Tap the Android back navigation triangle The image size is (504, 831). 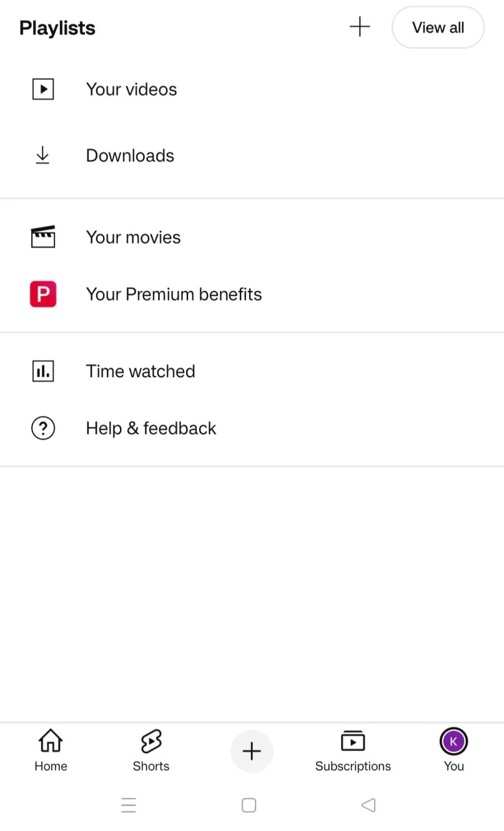point(368,805)
